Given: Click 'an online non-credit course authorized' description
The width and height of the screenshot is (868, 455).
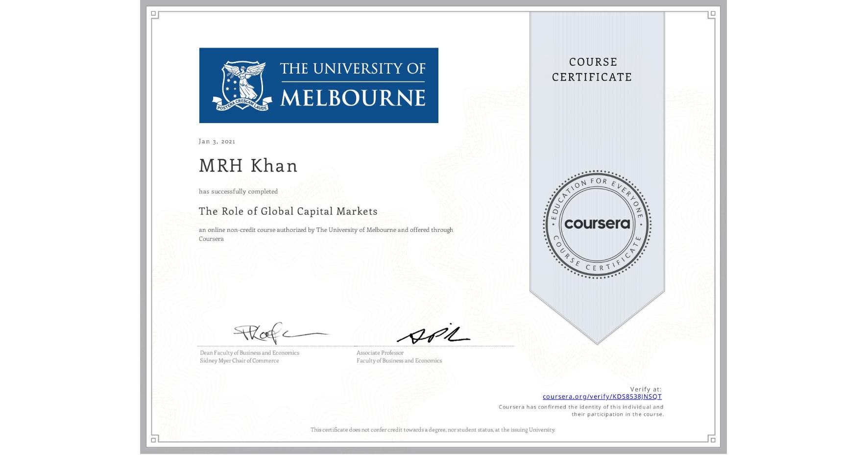Looking at the screenshot, I should coord(326,234).
